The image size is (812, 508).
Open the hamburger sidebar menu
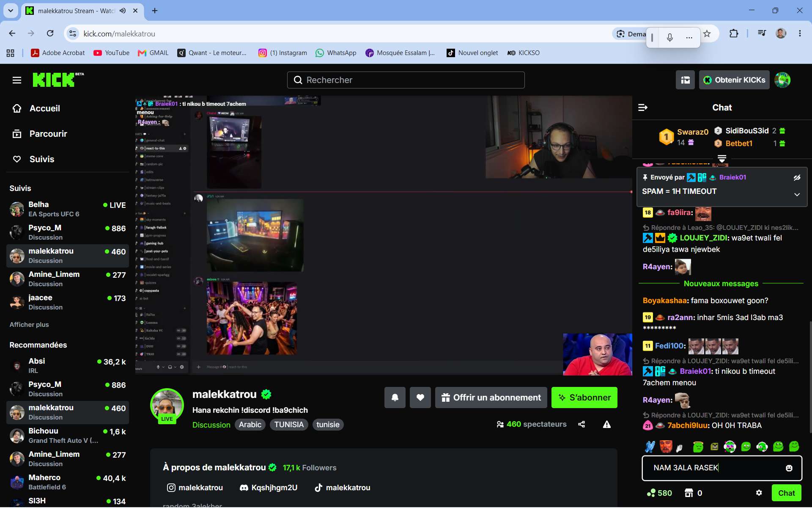pyautogui.click(x=17, y=80)
